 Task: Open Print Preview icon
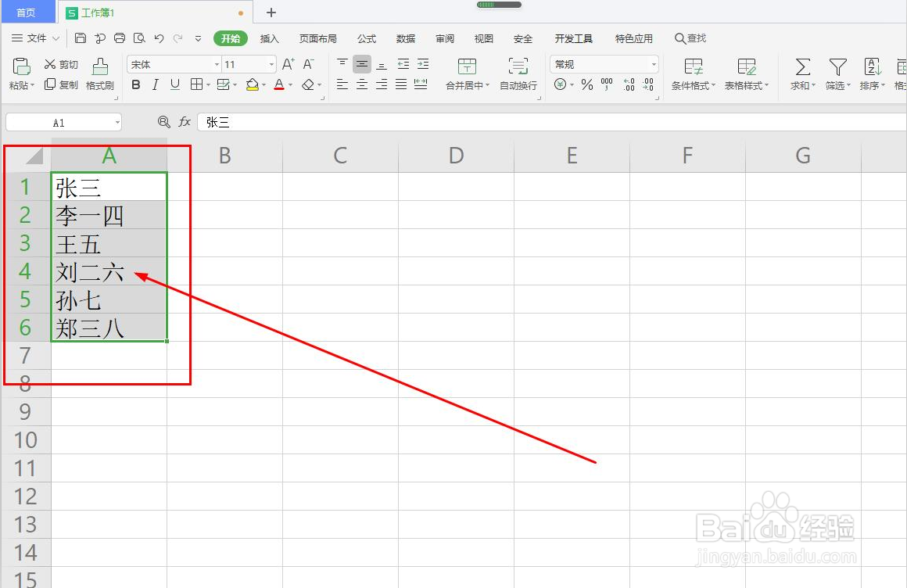point(139,38)
